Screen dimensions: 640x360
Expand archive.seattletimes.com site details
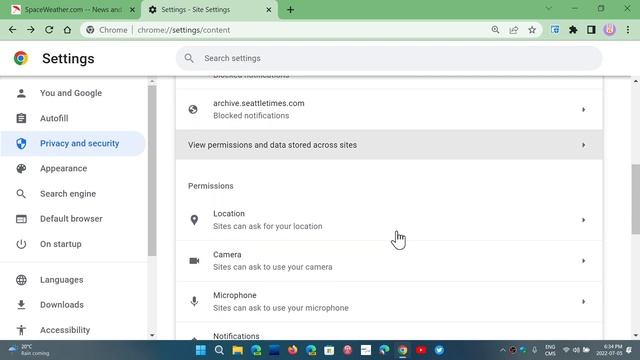coord(584,109)
